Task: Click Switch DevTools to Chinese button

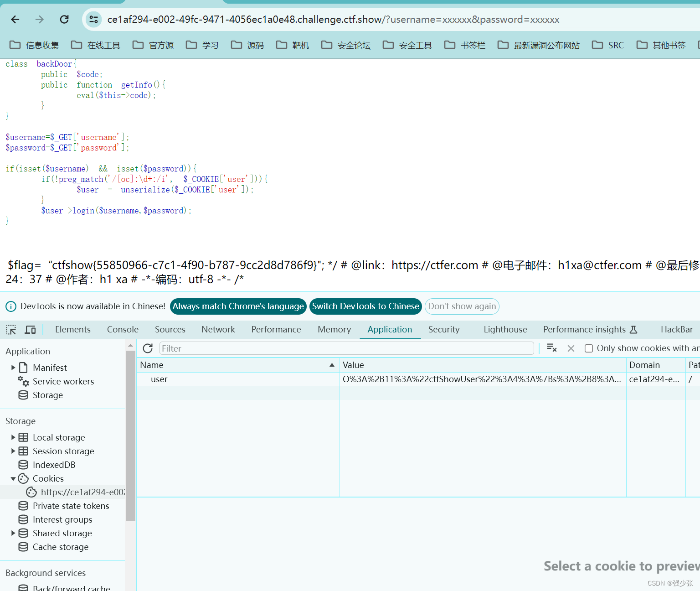Action: coord(365,306)
